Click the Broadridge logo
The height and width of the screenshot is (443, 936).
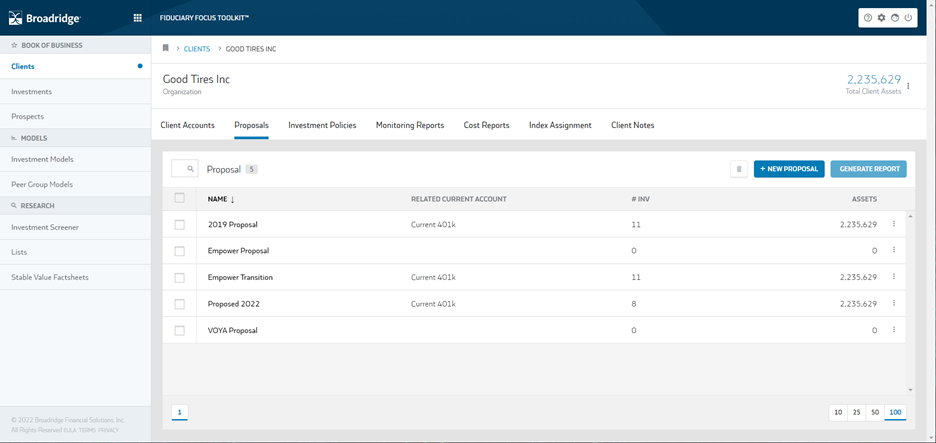44,18
